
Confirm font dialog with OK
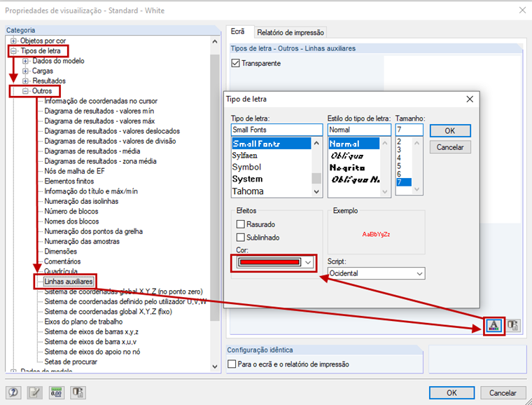[450, 131]
